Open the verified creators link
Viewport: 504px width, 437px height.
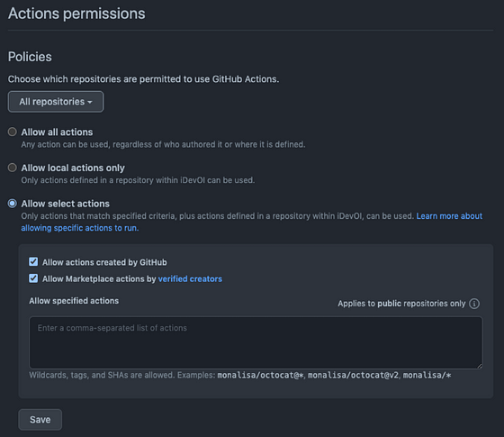[x=190, y=279]
